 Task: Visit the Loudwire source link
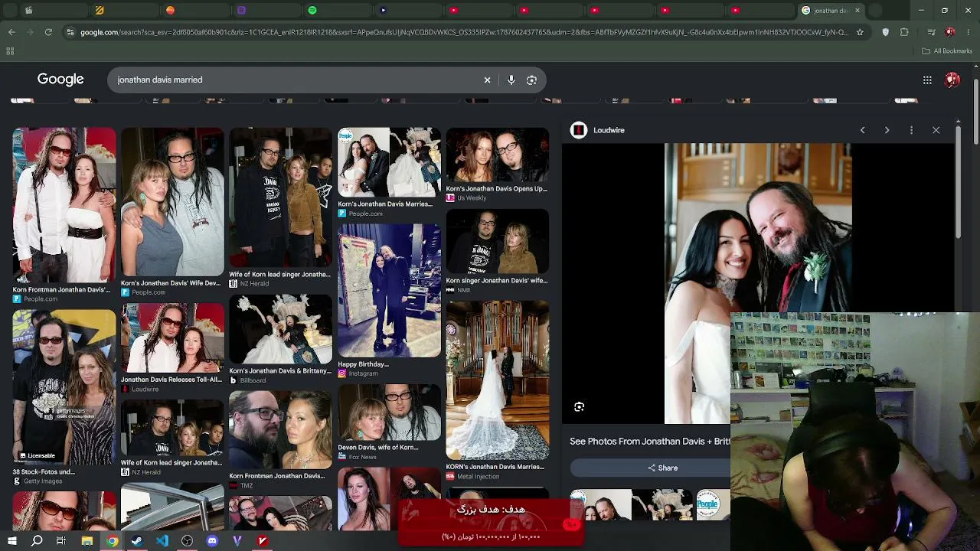[609, 130]
